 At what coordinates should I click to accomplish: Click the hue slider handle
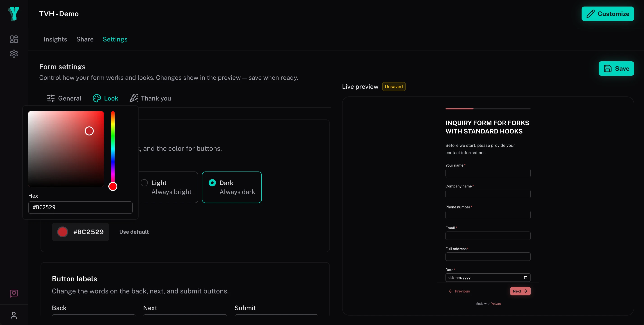(x=113, y=186)
